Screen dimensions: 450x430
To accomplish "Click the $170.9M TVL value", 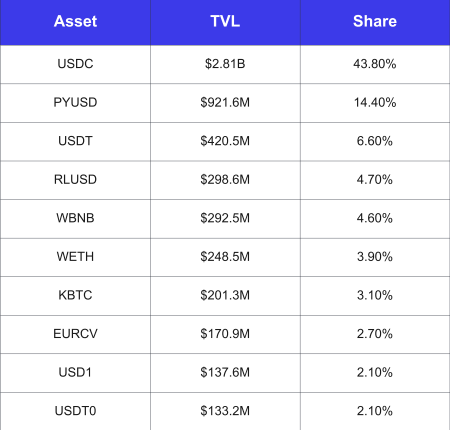I will click(225, 334).
